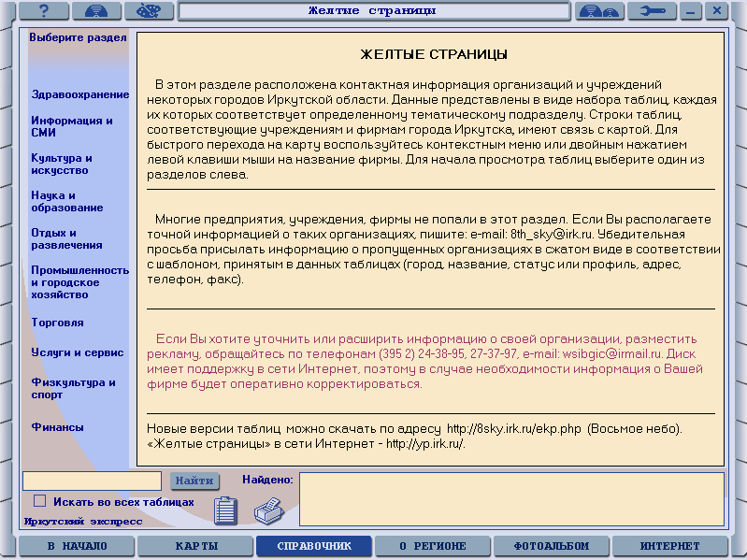747x560 pixels.
Task: Click the single computer icon in title bar
Action: [x=96, y=10]
